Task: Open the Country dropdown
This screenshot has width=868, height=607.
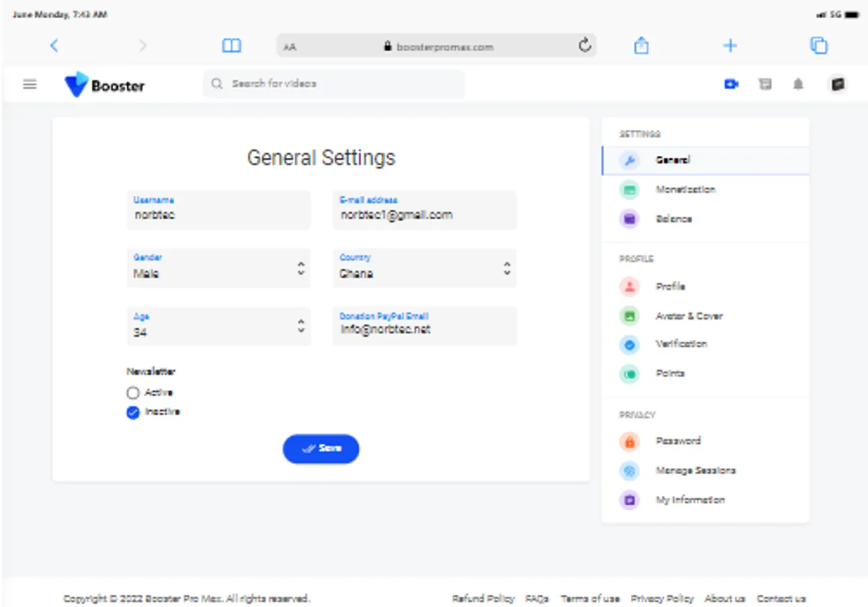Action: [x=425, y=268]
